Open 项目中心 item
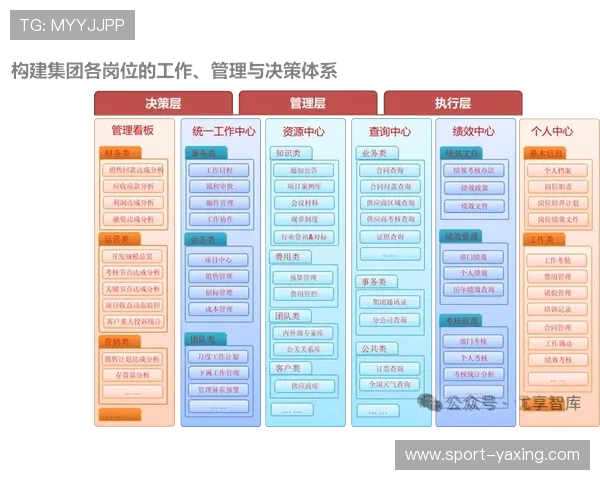Image resolution: width=600 pixels, height=480 pixels. 218,260
